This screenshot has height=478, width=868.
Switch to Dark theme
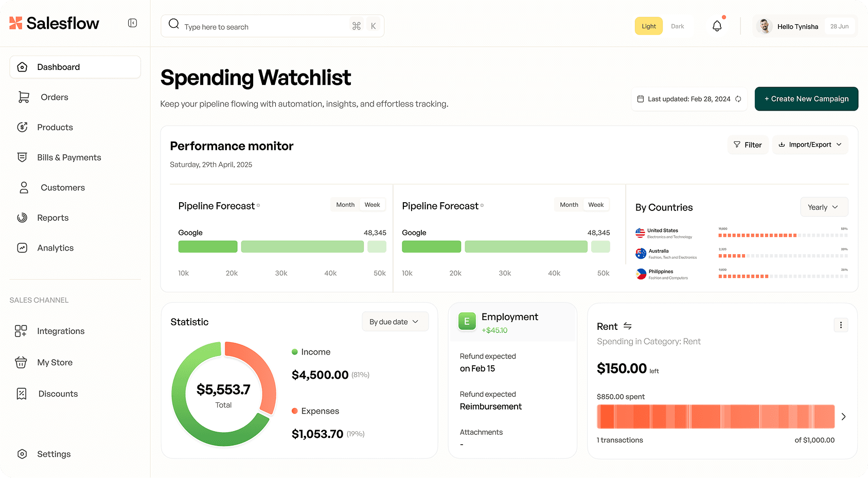677,26
